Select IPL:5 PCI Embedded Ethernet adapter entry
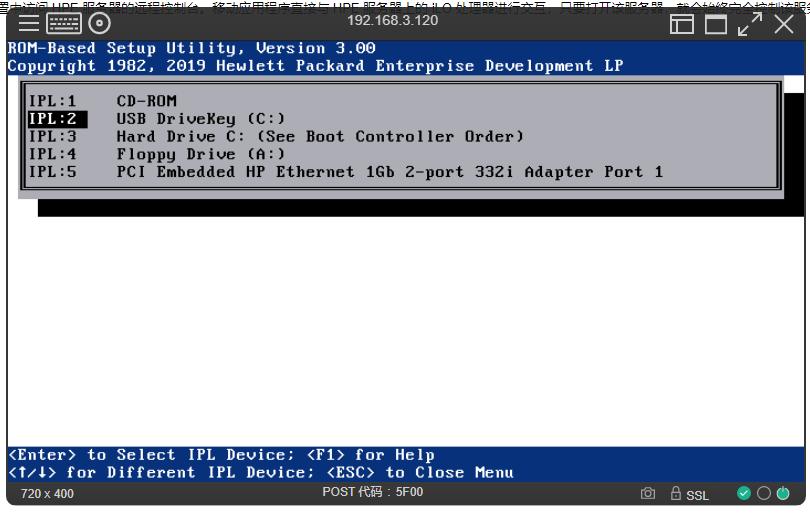The width and height of the screenshot is (810, 513). click(346, 172)
